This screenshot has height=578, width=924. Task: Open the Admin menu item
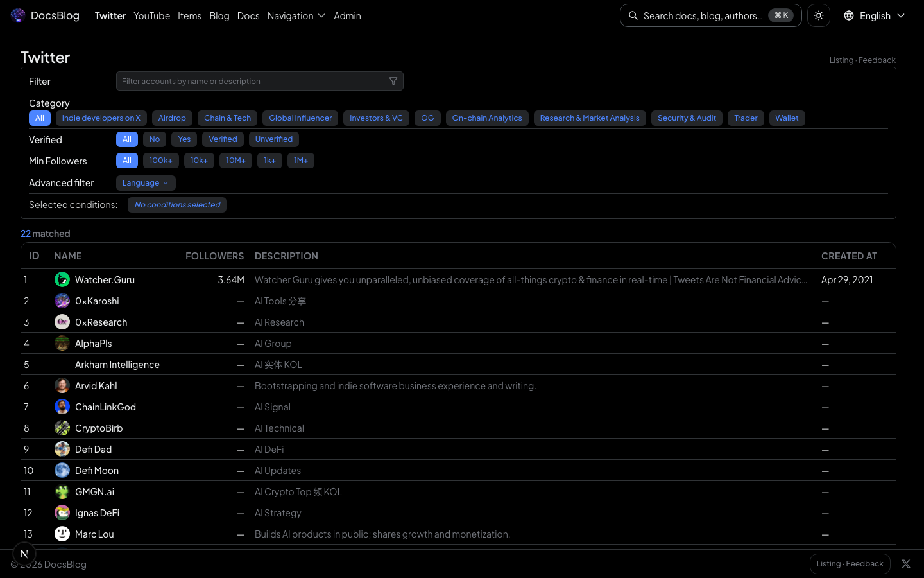click(x=347, y=15)
